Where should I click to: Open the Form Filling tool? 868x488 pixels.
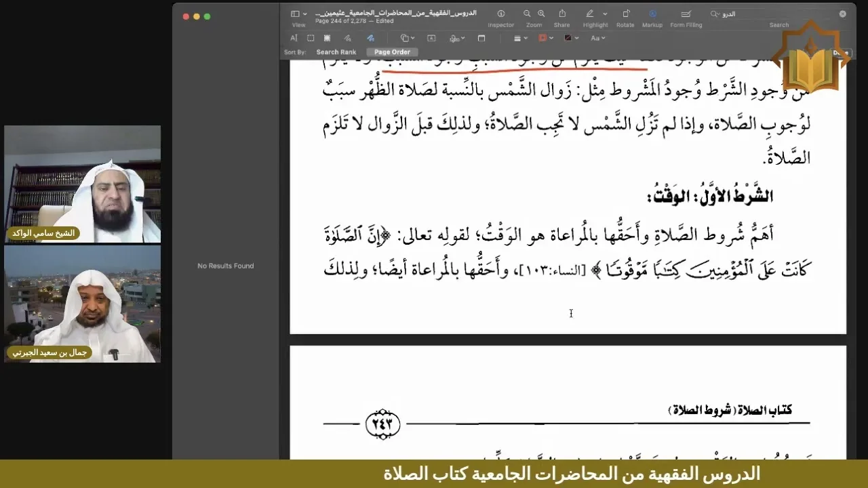(686, 14)
